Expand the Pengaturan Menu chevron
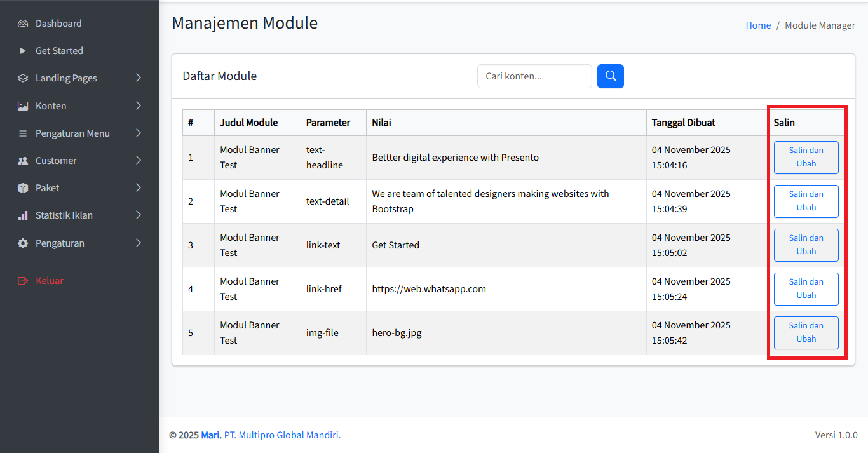 pos(139,133)
